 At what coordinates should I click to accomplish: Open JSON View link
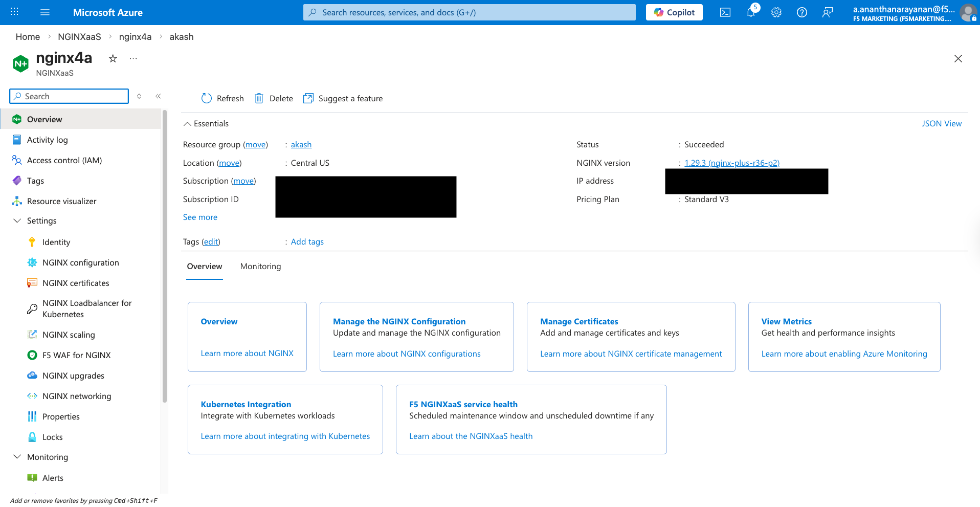tap(942, 123)
